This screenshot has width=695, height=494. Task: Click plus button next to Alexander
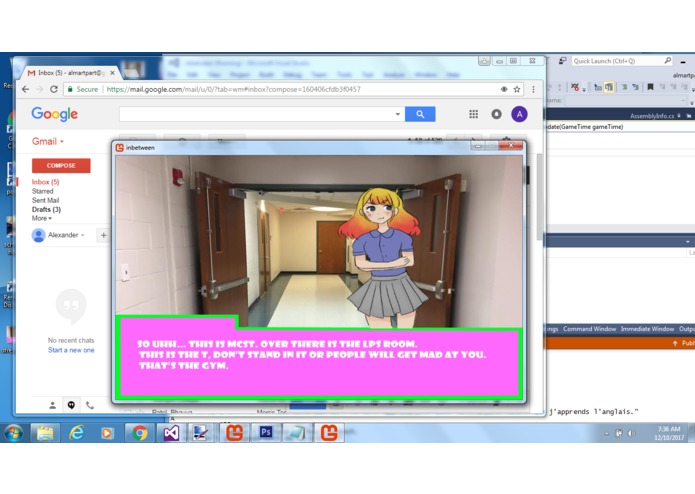pyautogui.click(x=103, y=235)
